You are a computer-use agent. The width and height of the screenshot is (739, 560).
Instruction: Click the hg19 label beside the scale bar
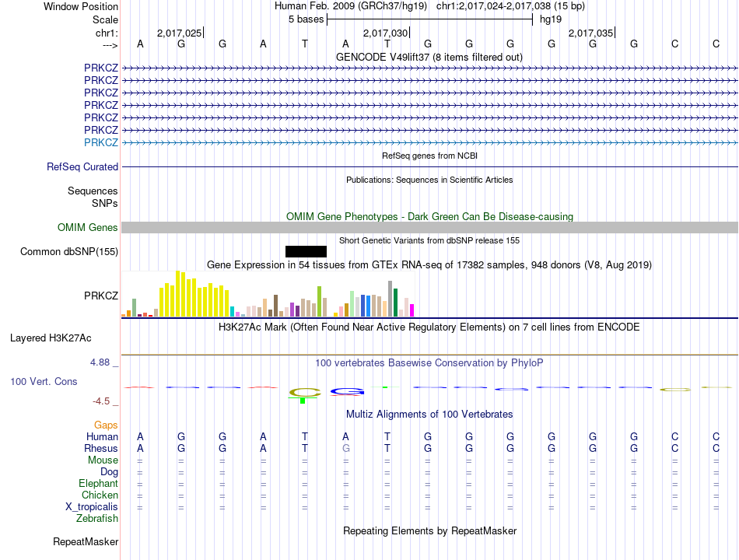(551, 19)
